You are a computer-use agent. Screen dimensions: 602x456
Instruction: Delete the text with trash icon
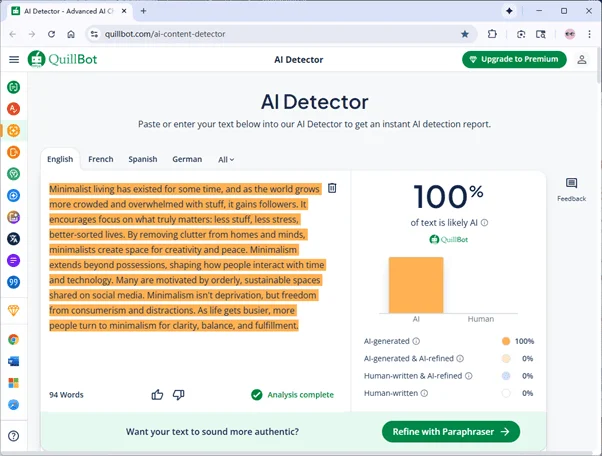[x=332, y=188]
